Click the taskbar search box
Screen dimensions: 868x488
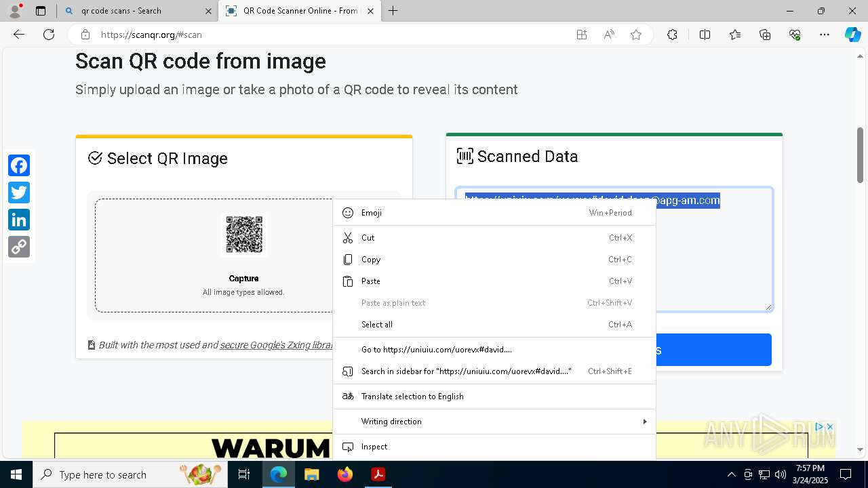click(130, 474)
